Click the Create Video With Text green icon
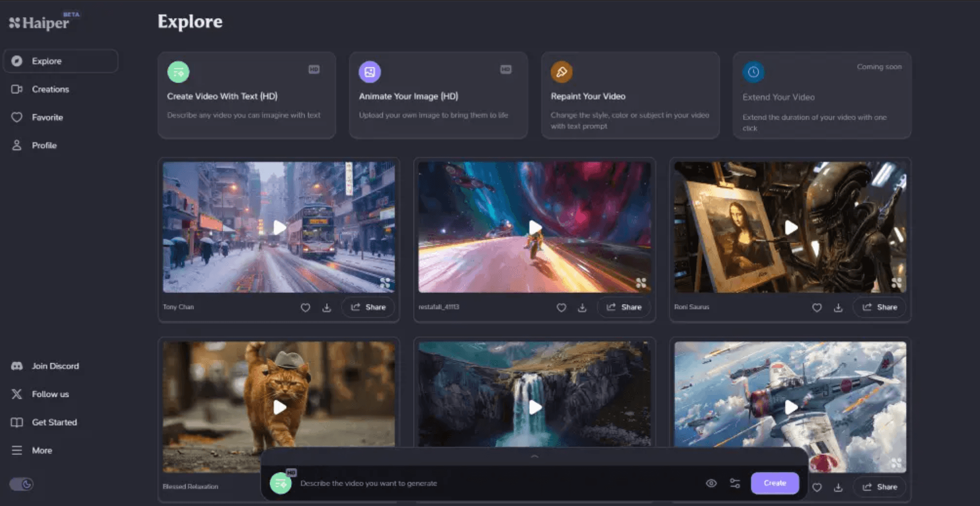Screen dimensions: 980x506 click(178, 72)
